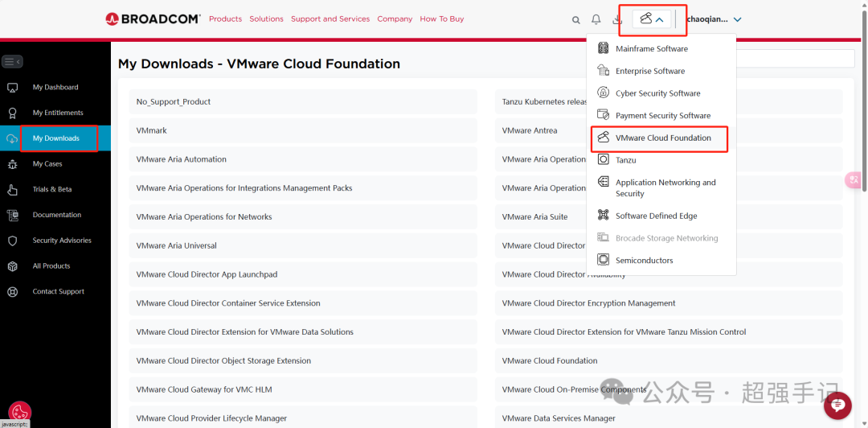Open No_Support_Product row
The width and height of the screenshot is (868, 428).
click(x=303, y=101)
